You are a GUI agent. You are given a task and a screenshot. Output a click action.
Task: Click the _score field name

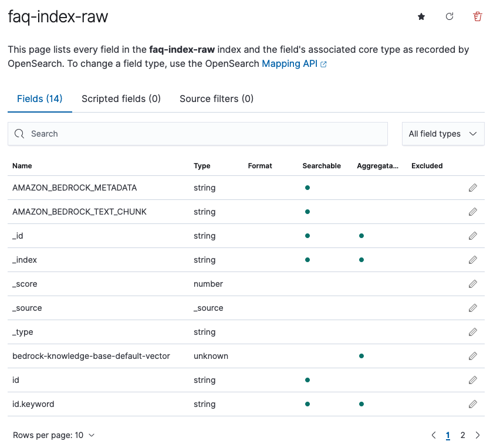click(x=25, y=284)
